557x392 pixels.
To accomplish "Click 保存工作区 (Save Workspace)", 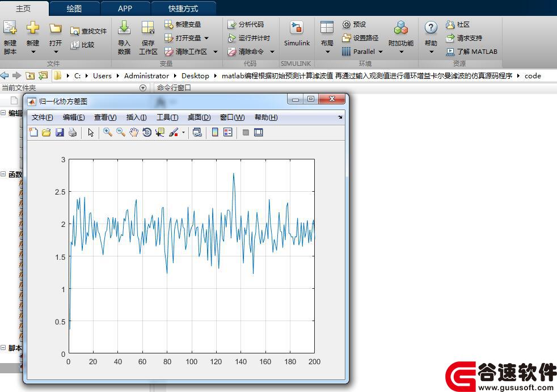I will (x=148, y=37).
